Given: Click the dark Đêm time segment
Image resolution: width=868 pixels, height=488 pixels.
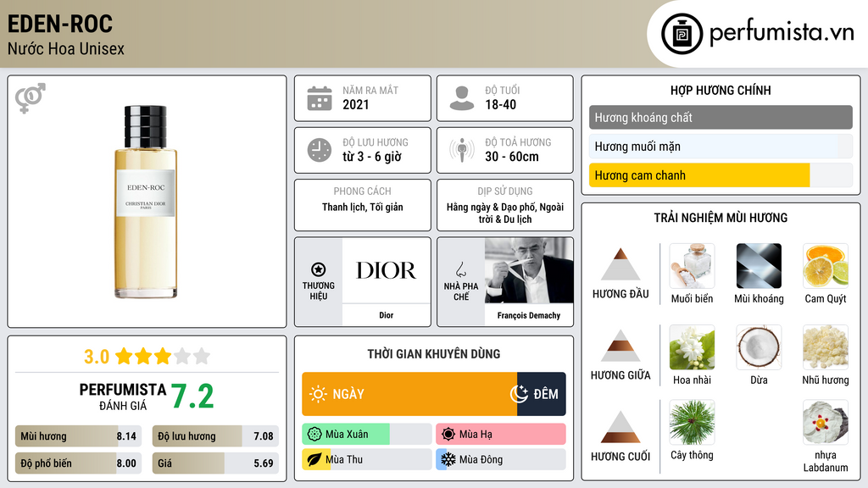Looking at the screenshot, I should coord(542,394).
